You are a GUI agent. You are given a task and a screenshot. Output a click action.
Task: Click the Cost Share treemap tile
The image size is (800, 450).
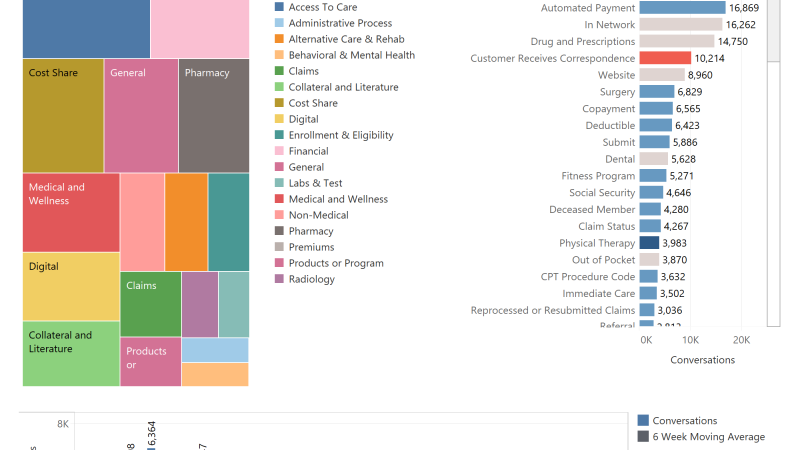63,115
